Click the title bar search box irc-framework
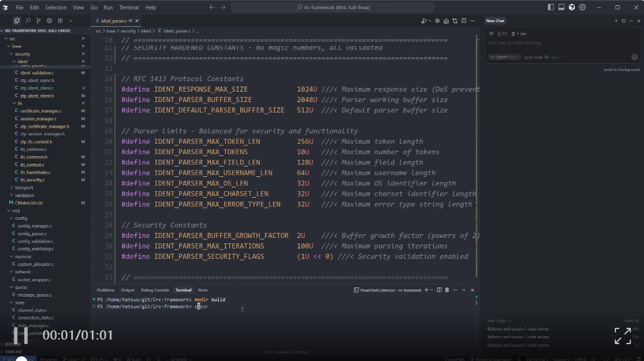 coord(333,7)
